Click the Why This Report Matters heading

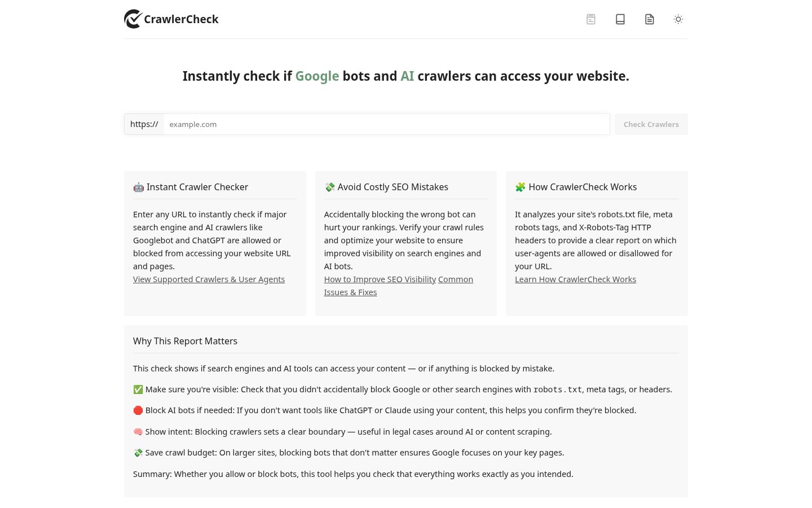[x=185, y=341]
